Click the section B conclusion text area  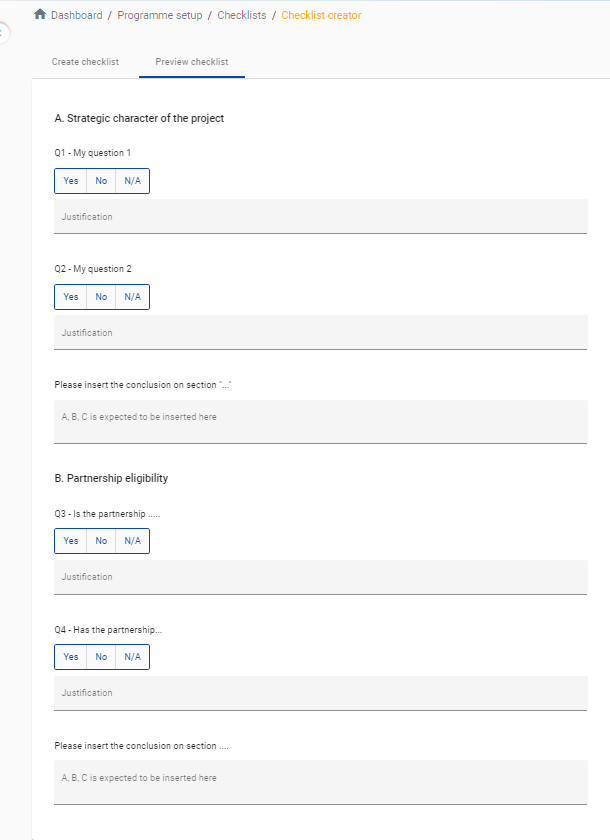(320, 781)
